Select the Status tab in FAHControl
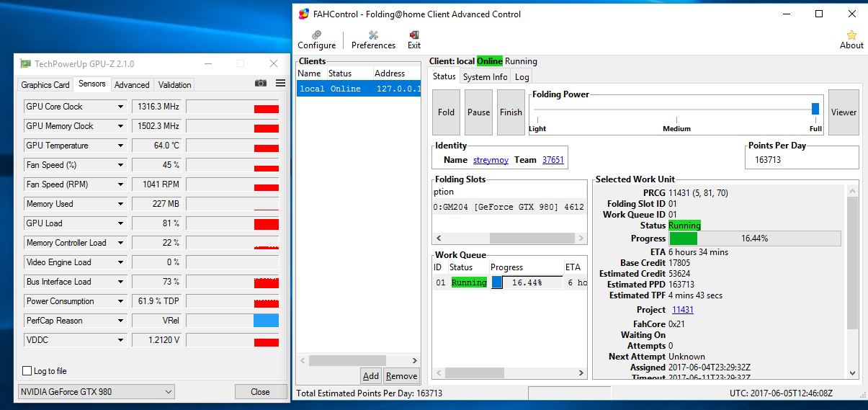 (x=444, y=76)
